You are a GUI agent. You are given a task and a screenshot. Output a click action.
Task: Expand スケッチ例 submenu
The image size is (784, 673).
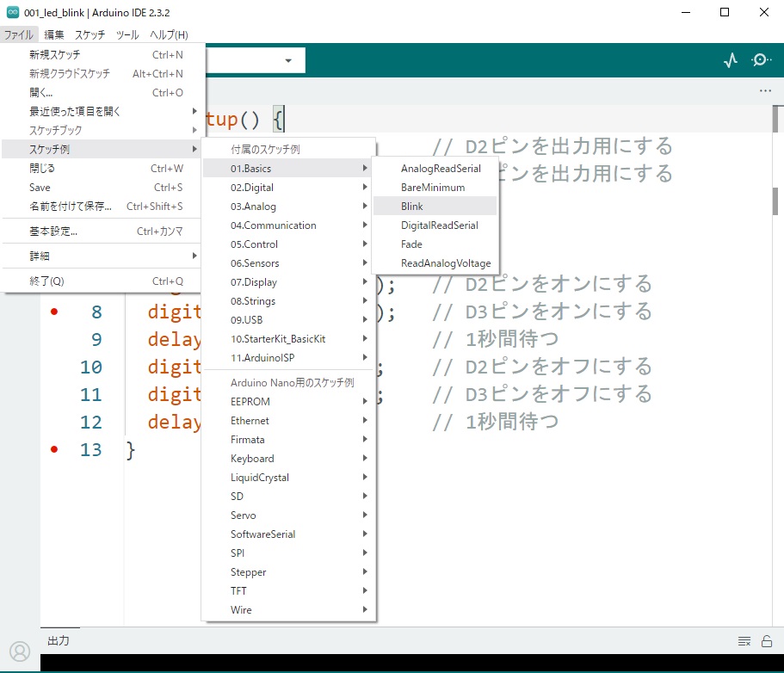pyautogui.click(x=102, y=149)
